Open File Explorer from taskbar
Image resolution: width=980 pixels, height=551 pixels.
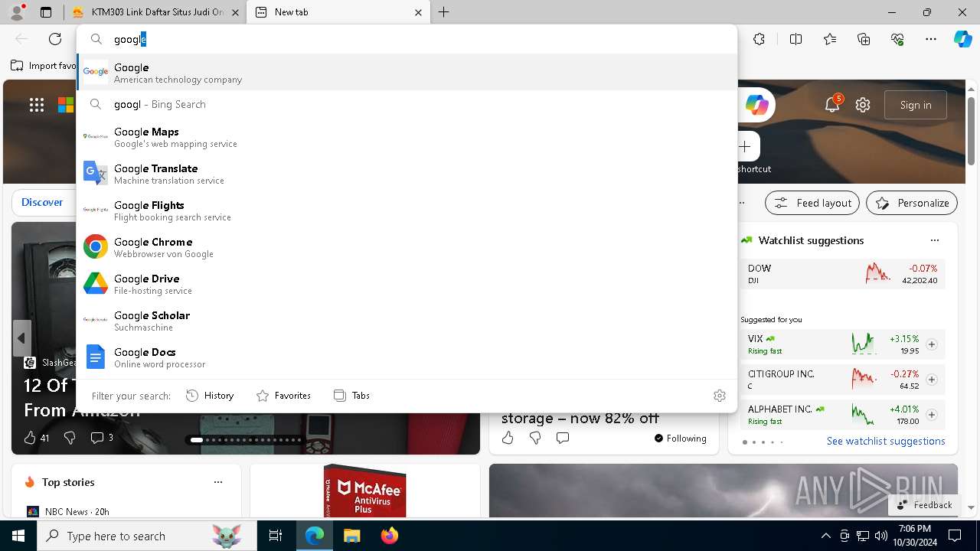tap(351, 536)
